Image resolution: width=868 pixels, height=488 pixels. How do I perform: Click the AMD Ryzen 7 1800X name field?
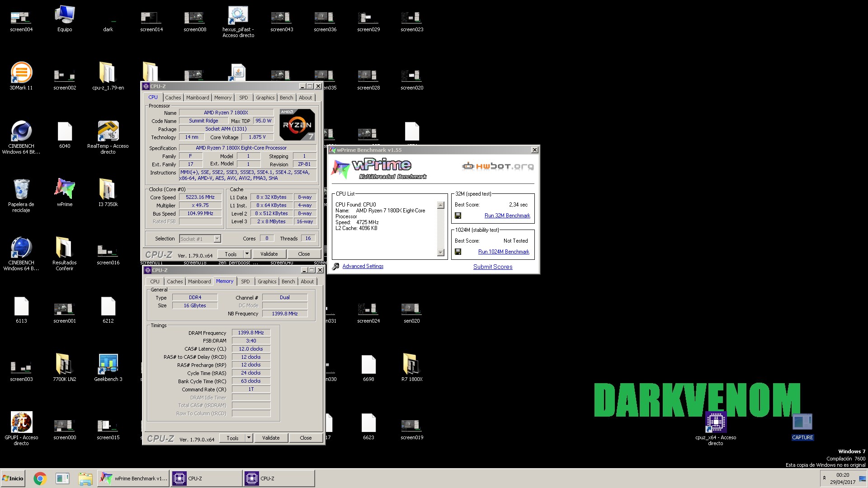[226, 113]
